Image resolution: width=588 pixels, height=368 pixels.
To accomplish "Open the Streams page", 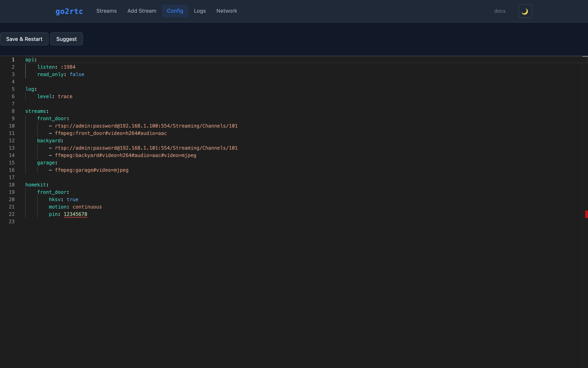I will click(x=106, y=11).
